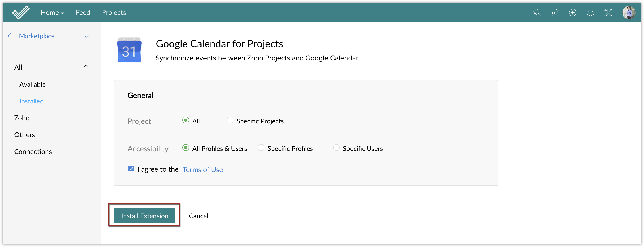This screenshot has height=247, width=644.
Task: Click the Zoho Projects checkmark logo
Action: [21, 12]
